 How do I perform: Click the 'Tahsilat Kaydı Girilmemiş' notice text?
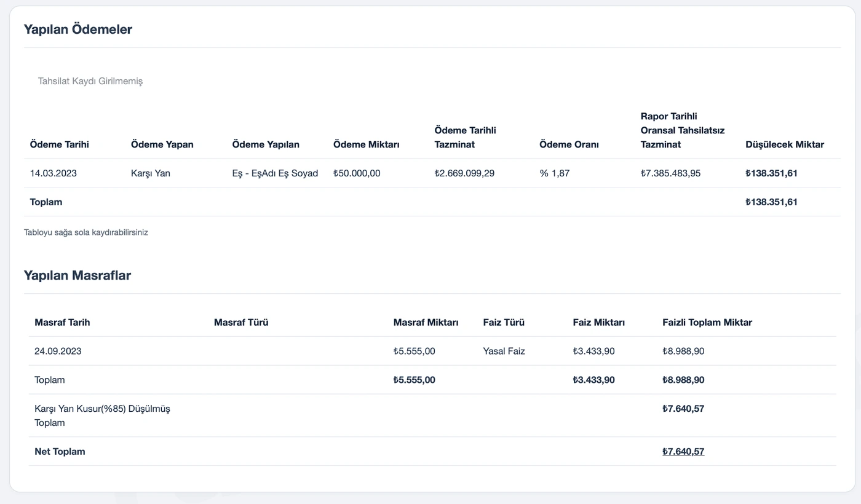(x=90, y=81)
